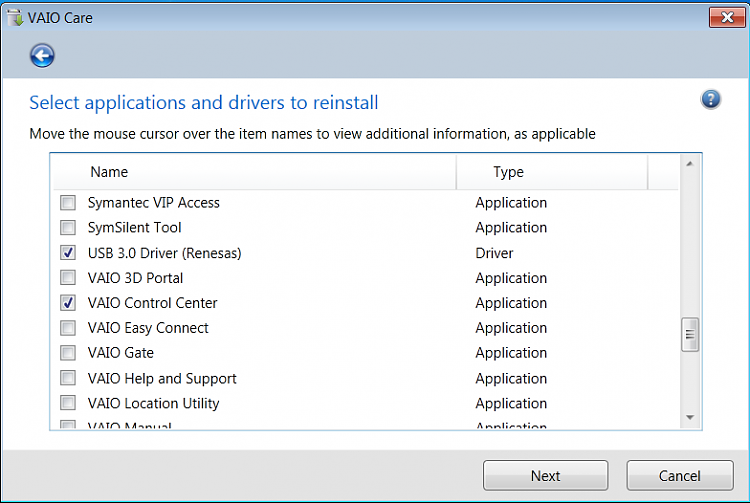Uncheck the USB 3.0 Driver (Renesas) checkbox

pyautogui.click(x=68, y=253)
